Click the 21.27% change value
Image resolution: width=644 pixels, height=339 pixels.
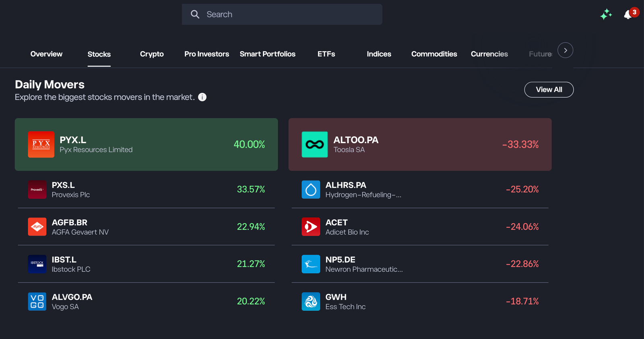coord(251,264)
